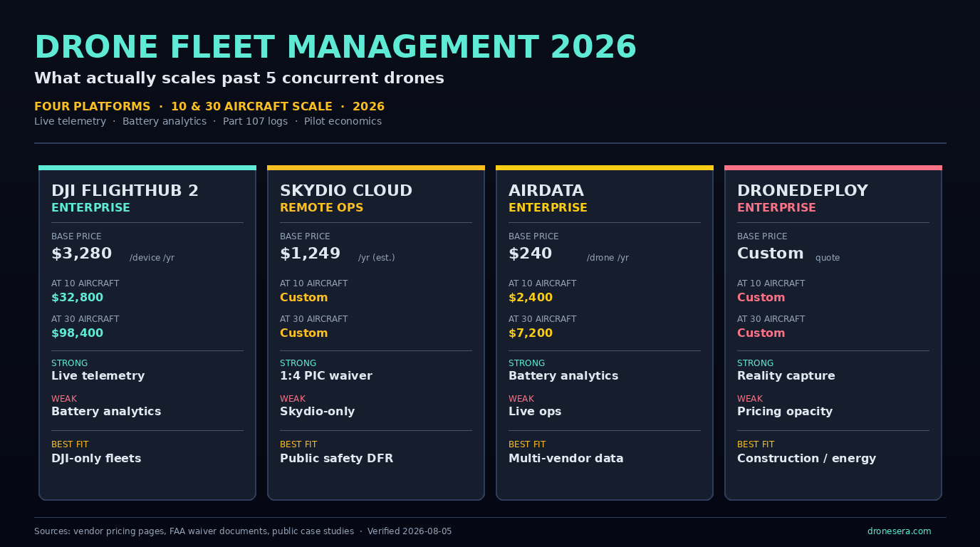This screenshot has width=980, height=547.
Task: Select the 'DRONEDEPLOY' card heading
Action: coord(803,191)
